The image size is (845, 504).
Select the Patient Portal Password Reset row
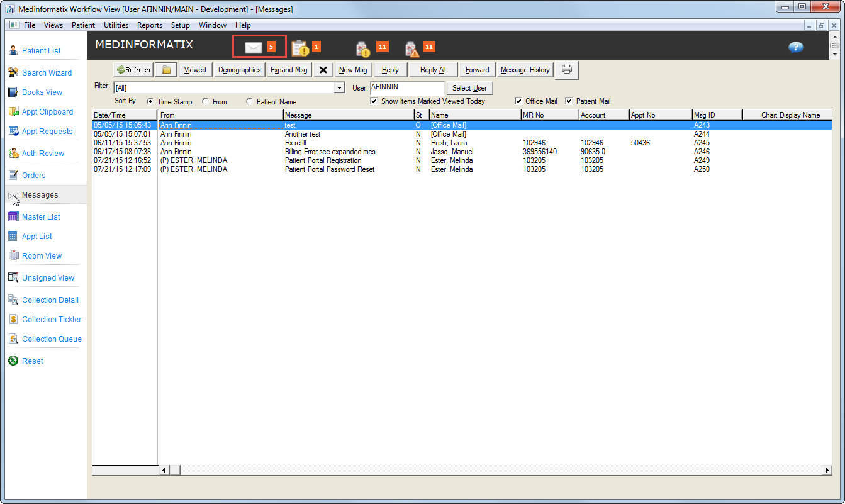coord(462,169)
